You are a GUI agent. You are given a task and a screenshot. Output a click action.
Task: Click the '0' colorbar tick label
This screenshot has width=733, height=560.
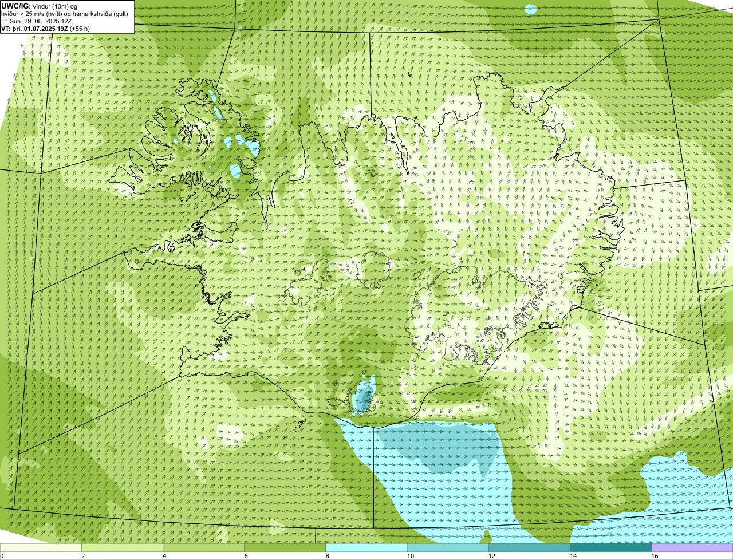2,556
